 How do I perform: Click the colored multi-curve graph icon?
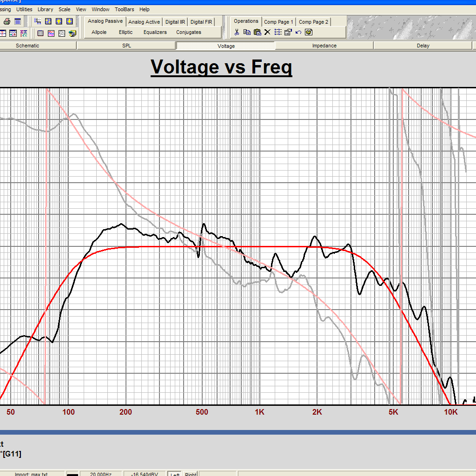(x=51, y=33)
